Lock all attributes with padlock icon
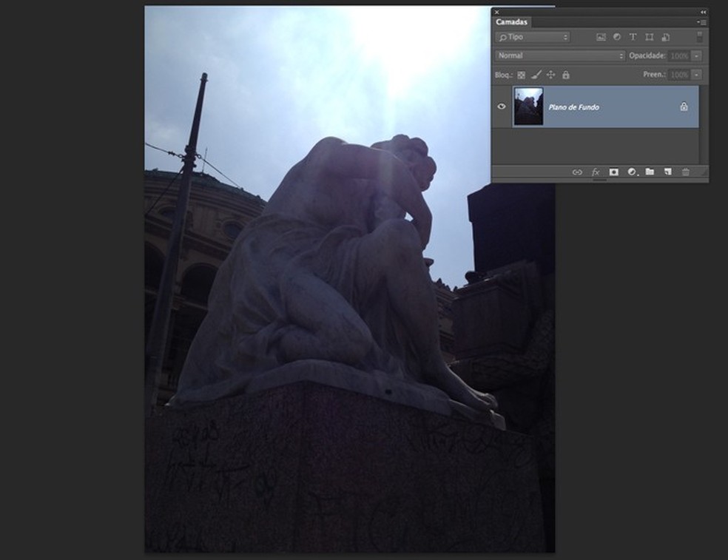The height and width of the screenshot is (560, 728). [x=566, y=75]
